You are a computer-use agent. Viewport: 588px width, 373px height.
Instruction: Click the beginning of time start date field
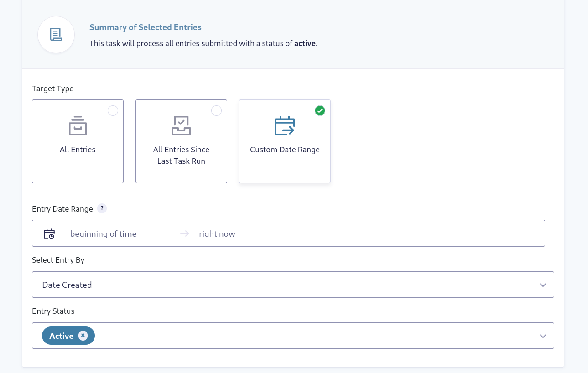[103, 233]
